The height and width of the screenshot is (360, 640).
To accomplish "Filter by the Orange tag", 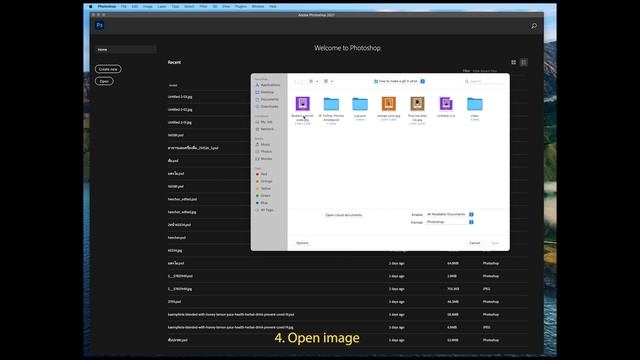I will [264, 181].
